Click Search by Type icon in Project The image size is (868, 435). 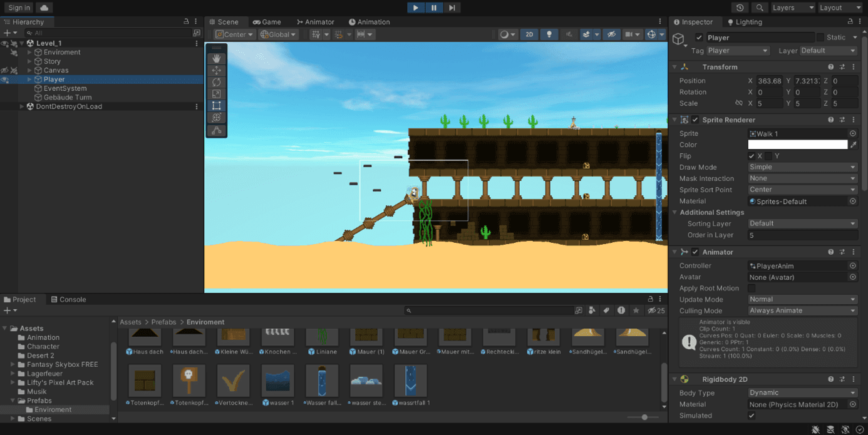pyautogui.click(x=592, y=310)
